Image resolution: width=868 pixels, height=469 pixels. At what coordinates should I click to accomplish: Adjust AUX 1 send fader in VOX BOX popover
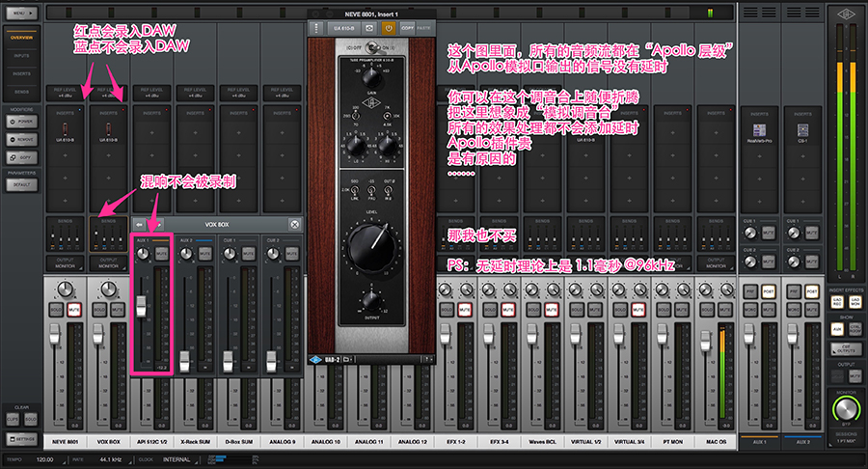[141, 306]
